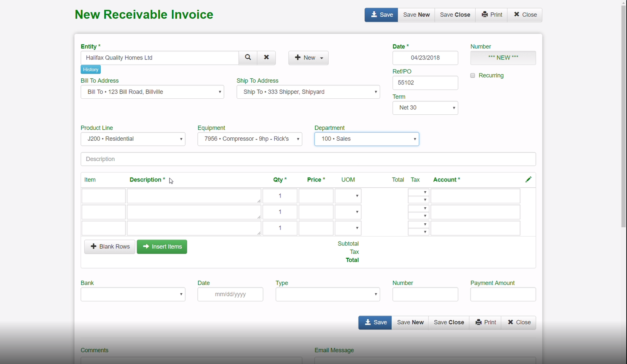Click the pencil edit icon in table header
The image size is (627, 364).
[x=529, y=179]
